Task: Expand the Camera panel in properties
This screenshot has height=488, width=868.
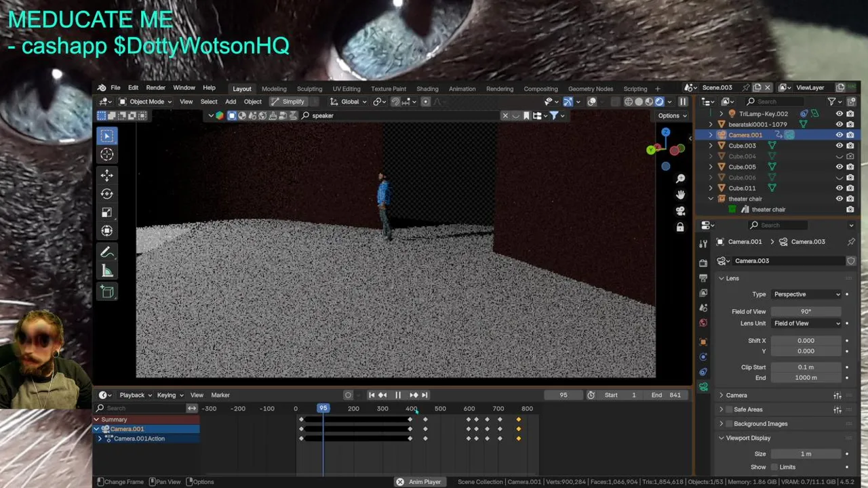Action: point(722,395)
